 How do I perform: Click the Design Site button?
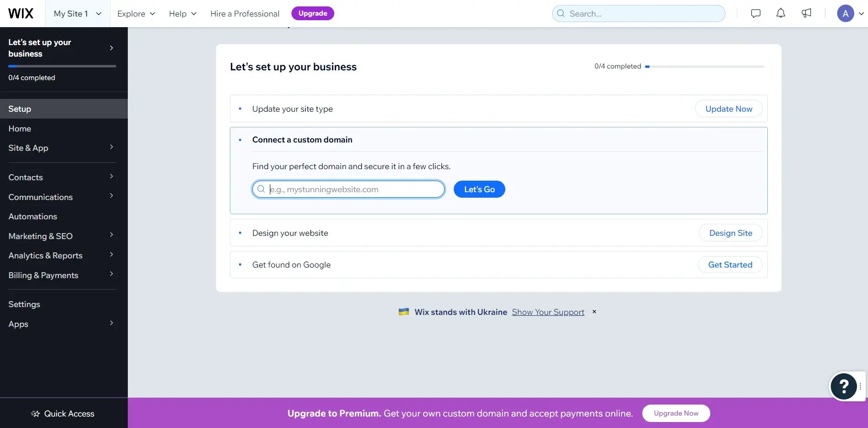click(x=731, y=233)
